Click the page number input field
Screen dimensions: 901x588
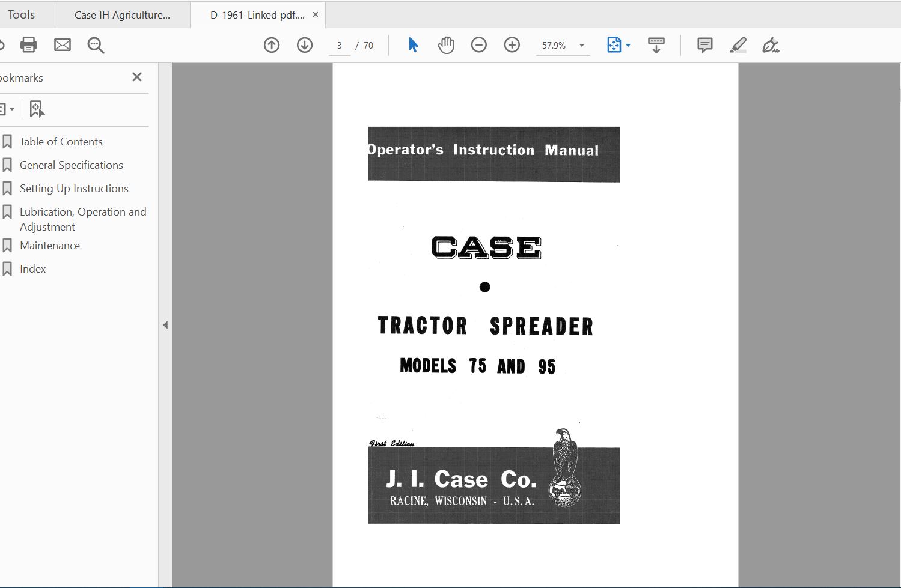point(340,46)
